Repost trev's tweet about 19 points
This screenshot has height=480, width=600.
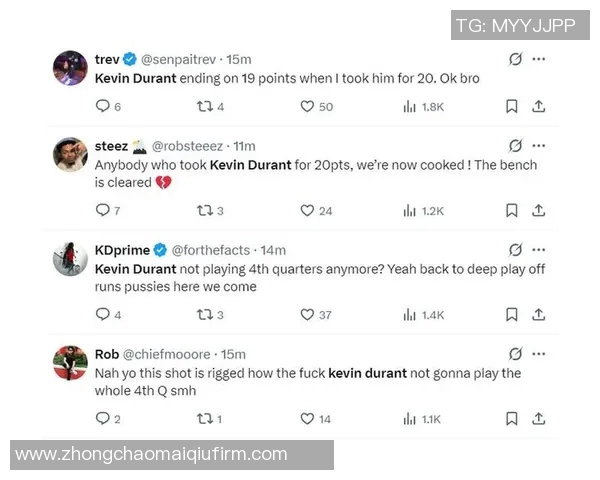pos(203,106)
